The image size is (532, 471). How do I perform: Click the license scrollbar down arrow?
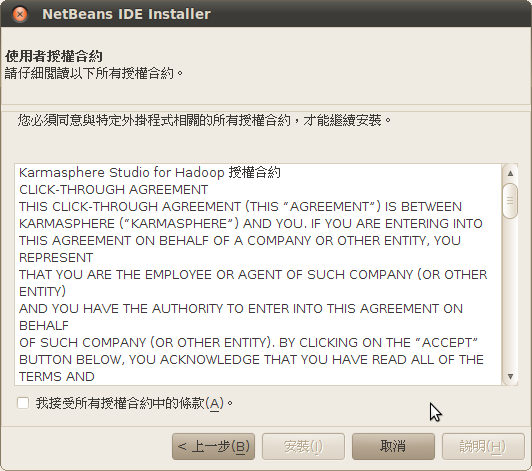[510, 376]
